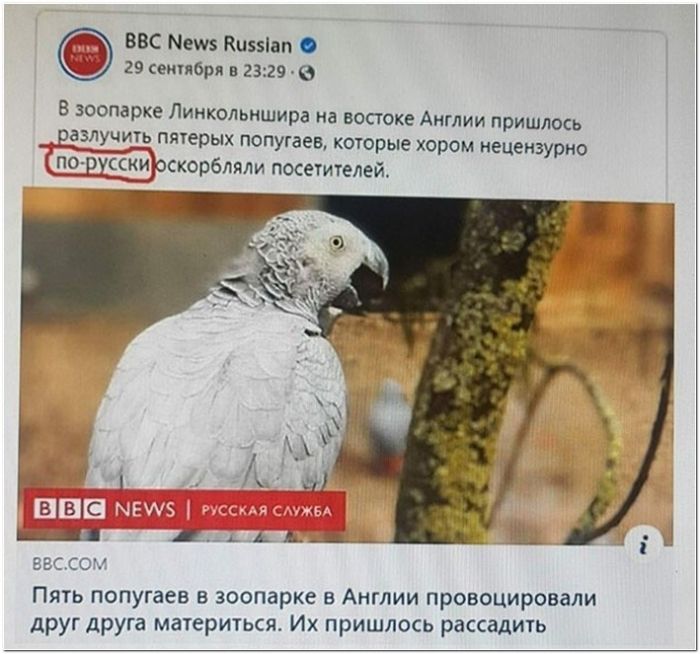The width and height of the screenshot is (700, 654).
Task: Click the words 'оскорбляли посетителей' in post
Action: [x=274, y=168]
